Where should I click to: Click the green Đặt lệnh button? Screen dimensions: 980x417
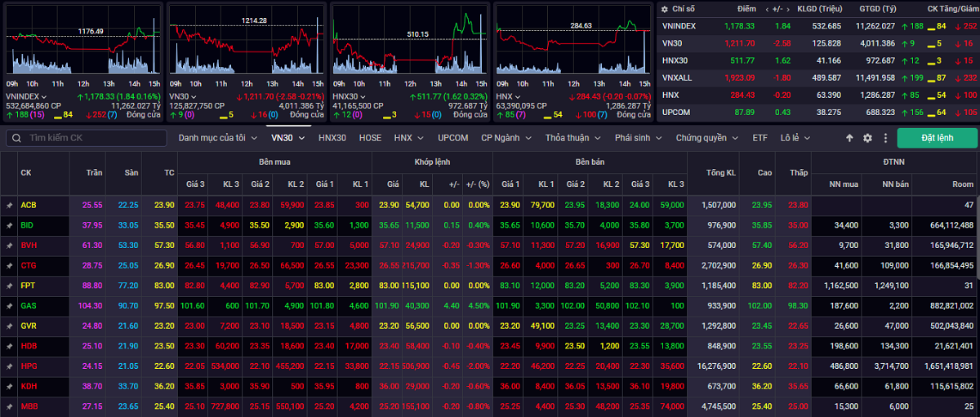(x=937, y=138)
